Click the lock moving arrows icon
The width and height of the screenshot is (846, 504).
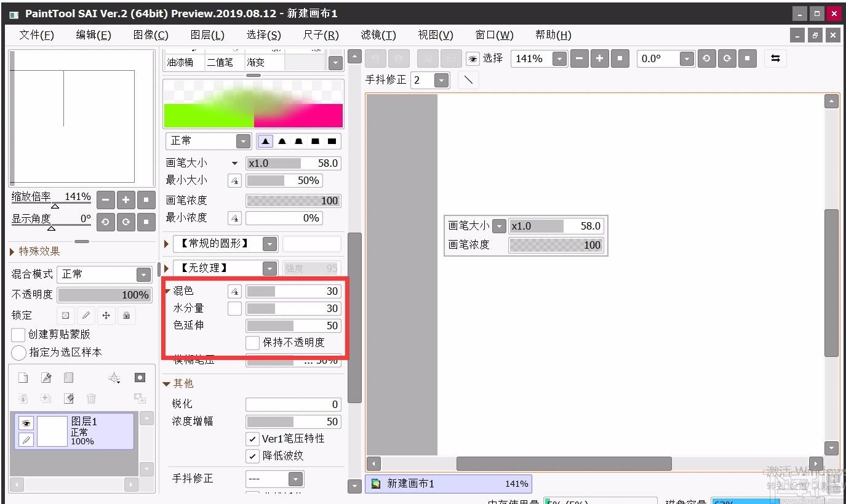pyautogui.click(x=106, y=315)
